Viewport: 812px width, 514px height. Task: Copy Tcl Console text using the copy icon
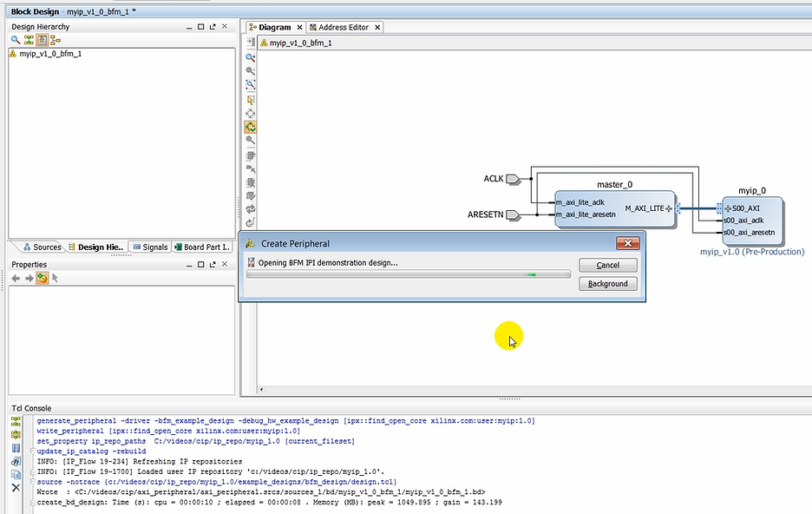click(x=16, y=473)
